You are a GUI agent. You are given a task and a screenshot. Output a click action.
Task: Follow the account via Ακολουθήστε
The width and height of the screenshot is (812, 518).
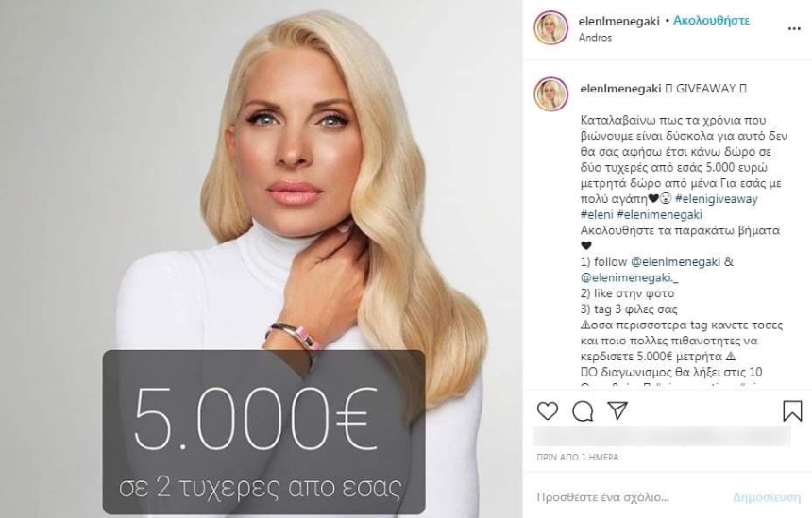[711, 21]
